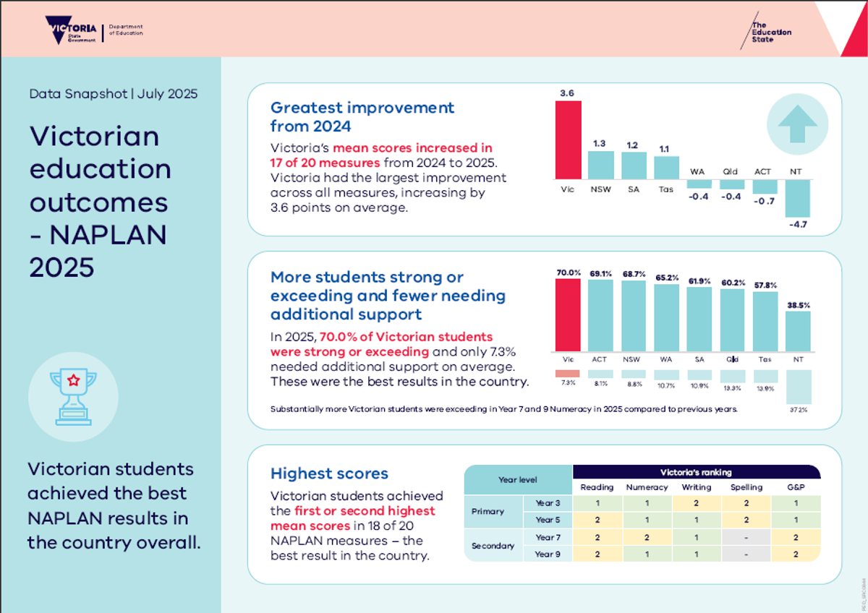Click The Education State logo

[765, 31]
